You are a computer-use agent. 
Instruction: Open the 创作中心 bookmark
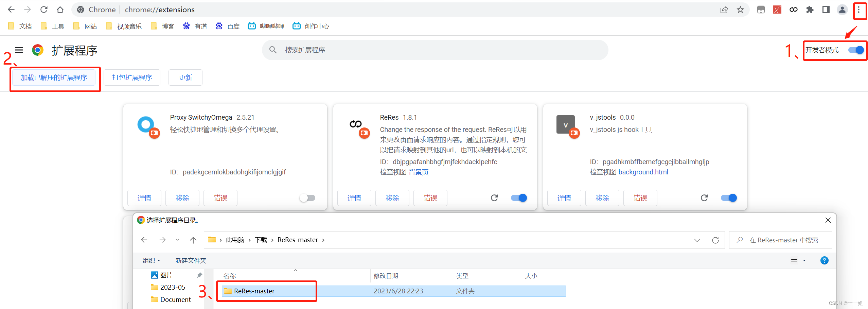point(311,26)
